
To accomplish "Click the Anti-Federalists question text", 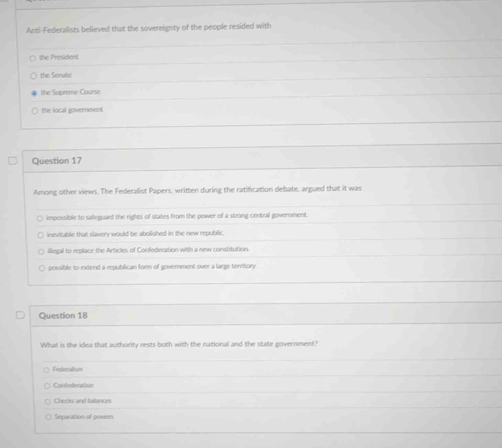I will (x=149, y=28).
